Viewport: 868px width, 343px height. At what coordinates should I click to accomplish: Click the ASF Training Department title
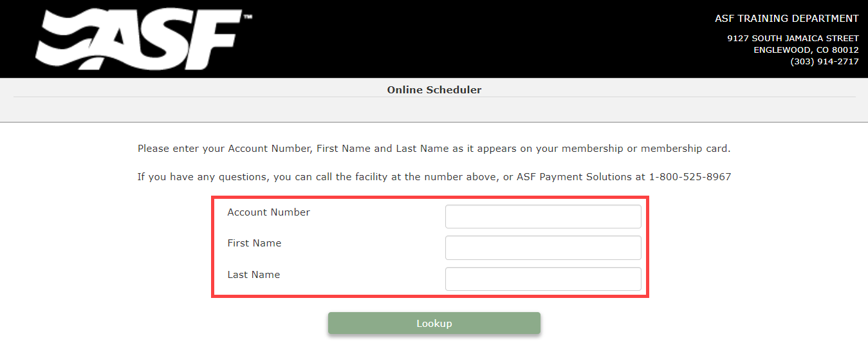coord(787,19)
